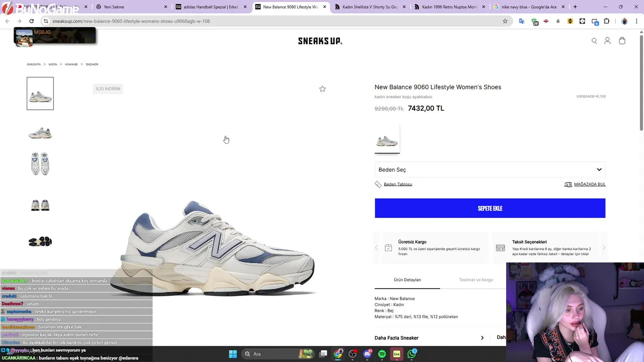Open the user account icon

607,41
